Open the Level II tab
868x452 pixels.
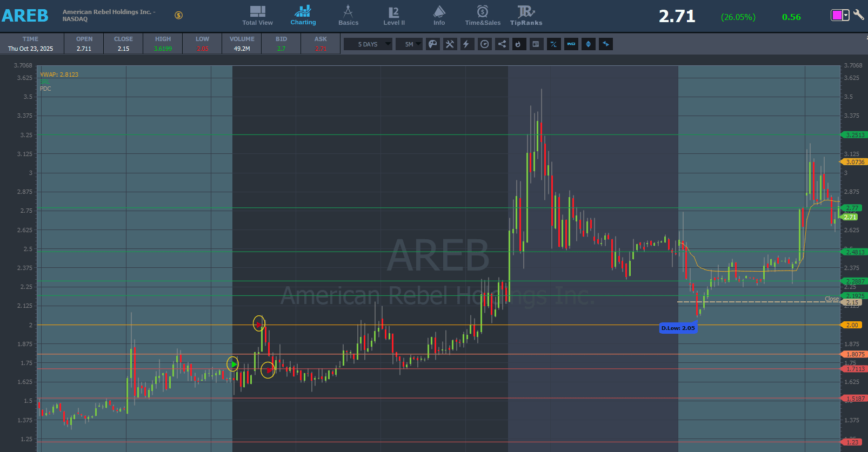point(394,16)
